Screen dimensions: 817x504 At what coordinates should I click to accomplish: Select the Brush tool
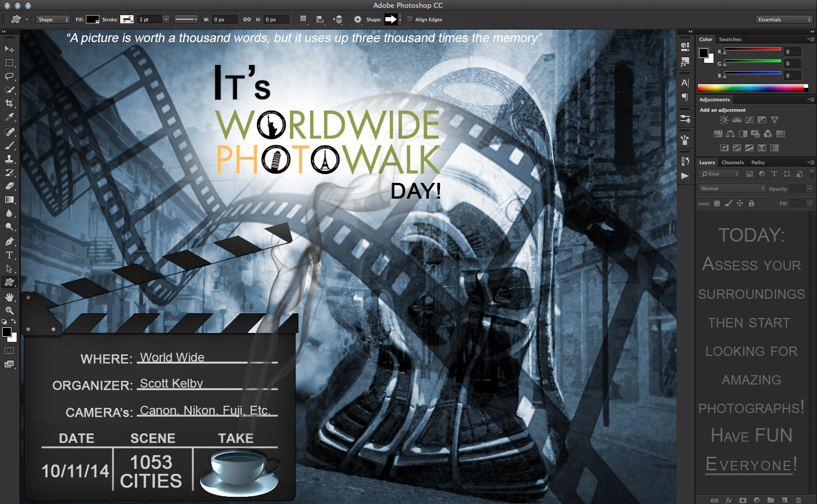point(9,145)
